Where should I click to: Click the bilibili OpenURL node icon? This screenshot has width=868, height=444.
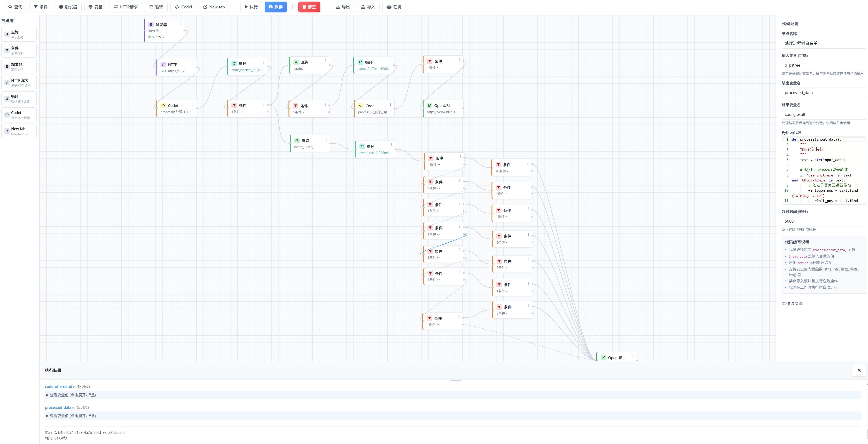430,106
